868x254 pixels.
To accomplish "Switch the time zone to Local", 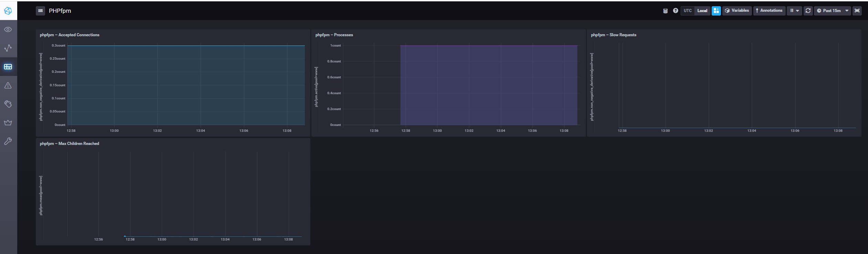I will click(702, 11).
